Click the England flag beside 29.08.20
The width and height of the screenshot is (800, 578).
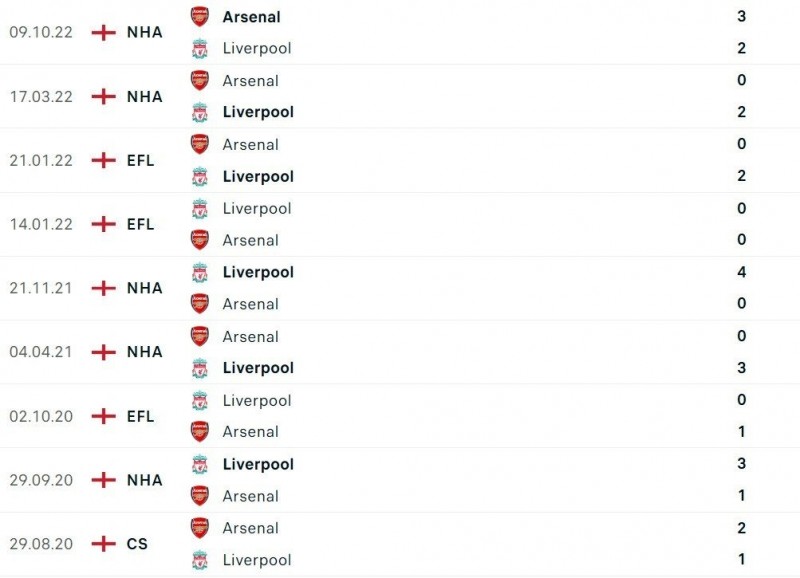103,544
